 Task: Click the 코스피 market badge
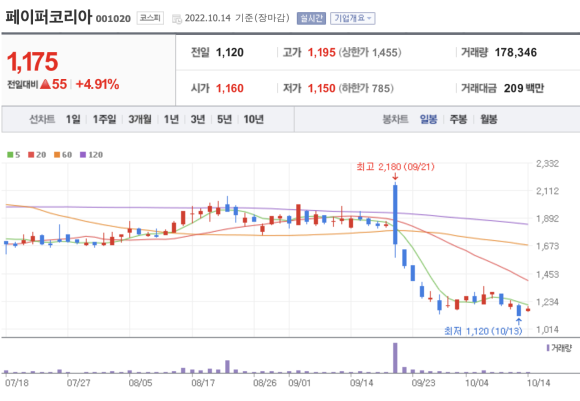coord(150,18)
